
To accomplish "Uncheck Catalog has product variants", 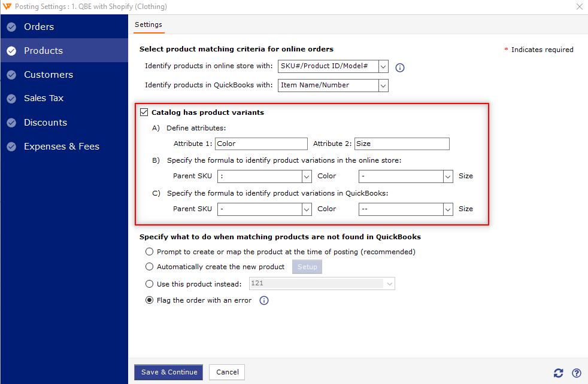I will point(144,112).
